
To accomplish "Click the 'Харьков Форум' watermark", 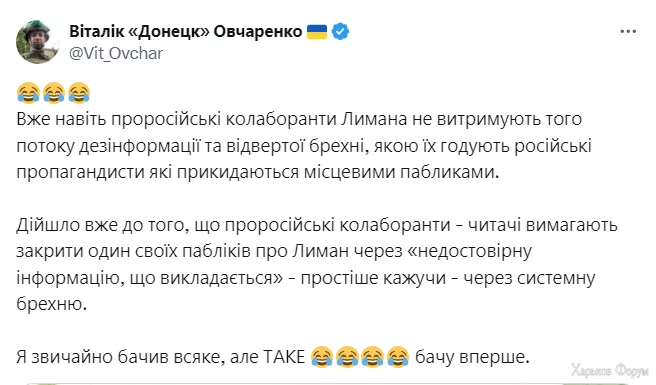I will pyautogui.click(x=609, y=371).
